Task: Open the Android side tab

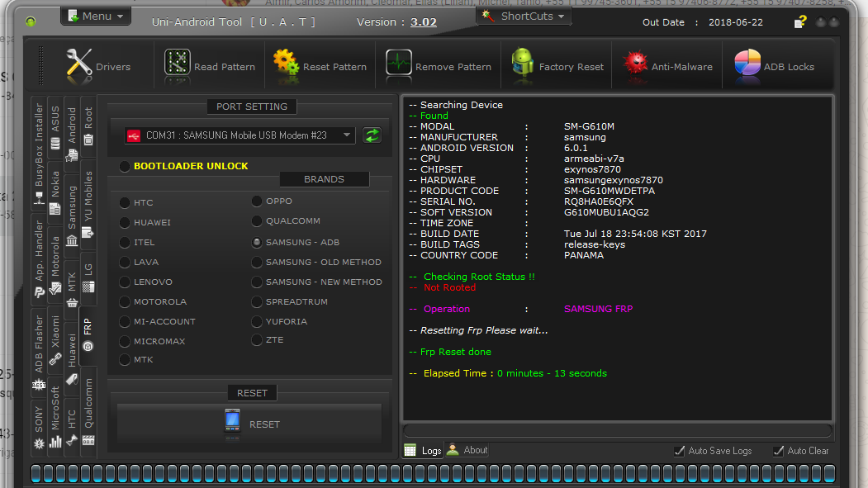Action: coord(72,135)
